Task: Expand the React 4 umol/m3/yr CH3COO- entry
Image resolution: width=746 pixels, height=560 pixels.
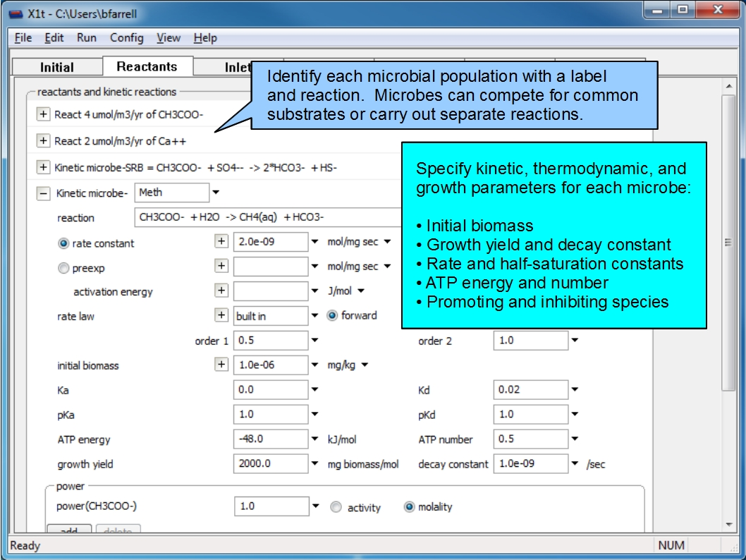Action: [43, 114]
